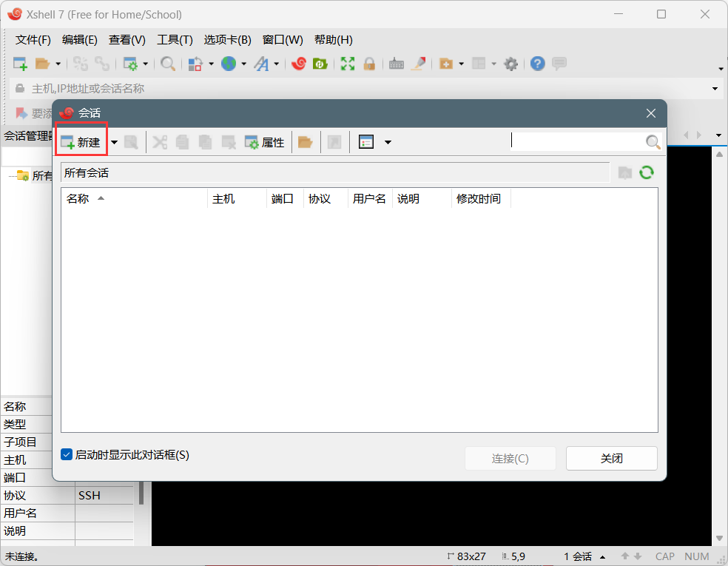
Task: Select the magnifier Find icon on the toolbar
Action: click(x=167, y=64)
